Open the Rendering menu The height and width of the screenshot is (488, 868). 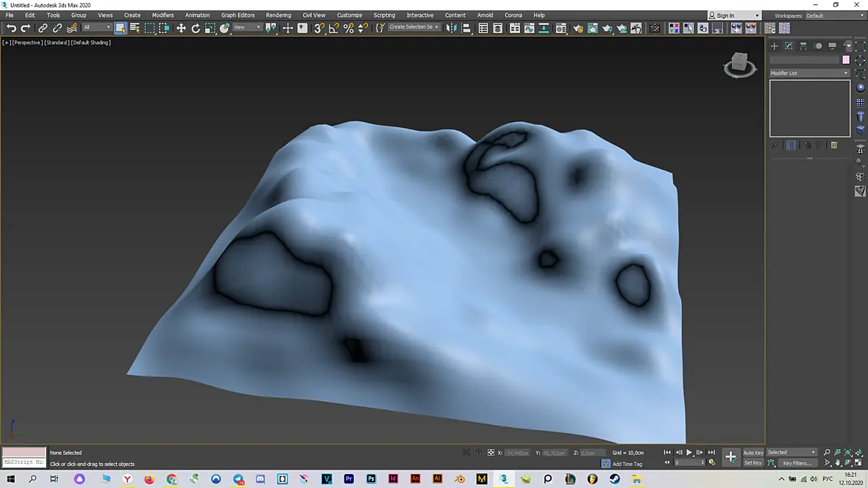point(279,15)
